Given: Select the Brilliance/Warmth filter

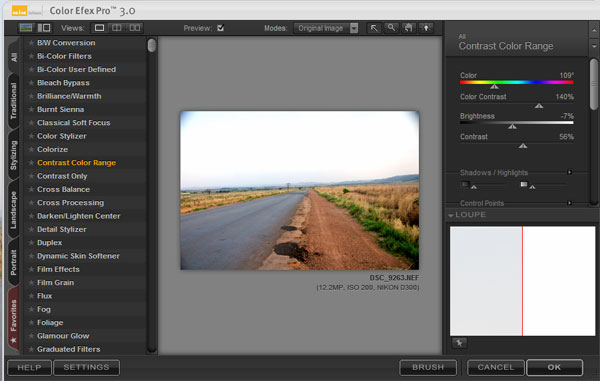Looking at the screenshot, I should pyautogui.click(x=69, y=96).
